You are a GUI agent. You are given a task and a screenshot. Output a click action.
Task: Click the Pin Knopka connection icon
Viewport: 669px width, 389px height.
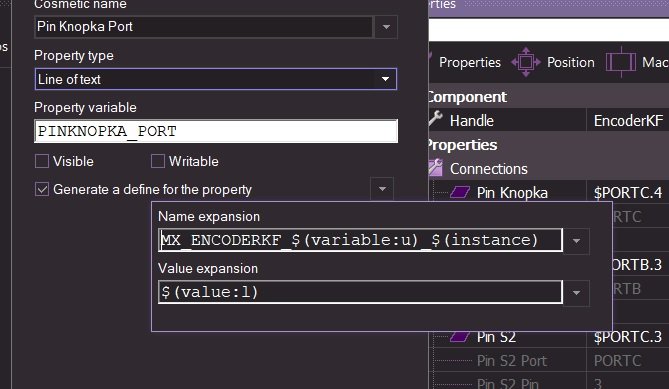[460, 192]
